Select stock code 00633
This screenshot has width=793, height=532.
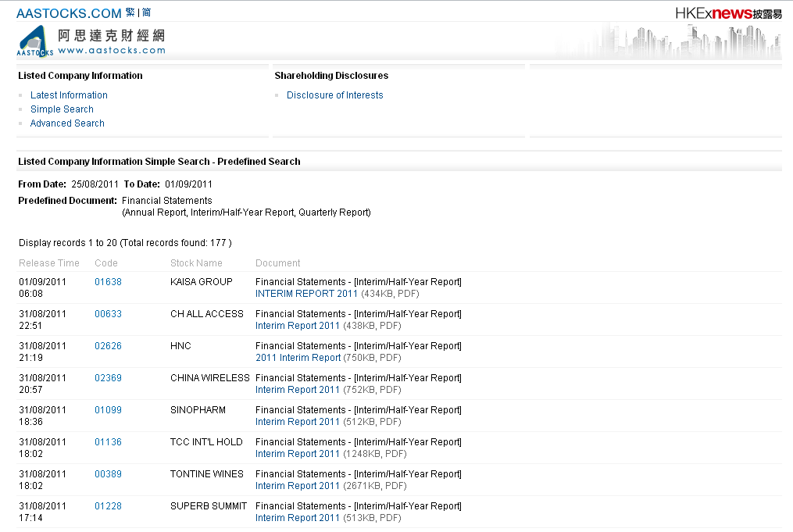[x=108, y=314]
